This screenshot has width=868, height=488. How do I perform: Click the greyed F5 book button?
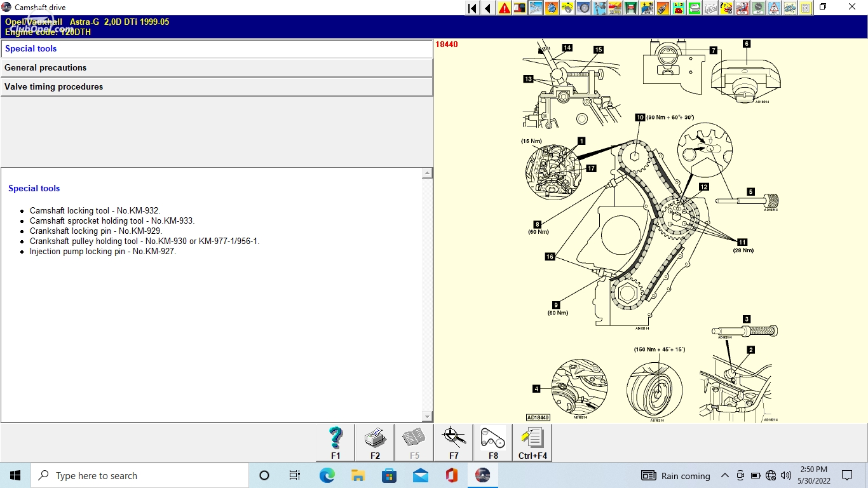pos(414,443)
